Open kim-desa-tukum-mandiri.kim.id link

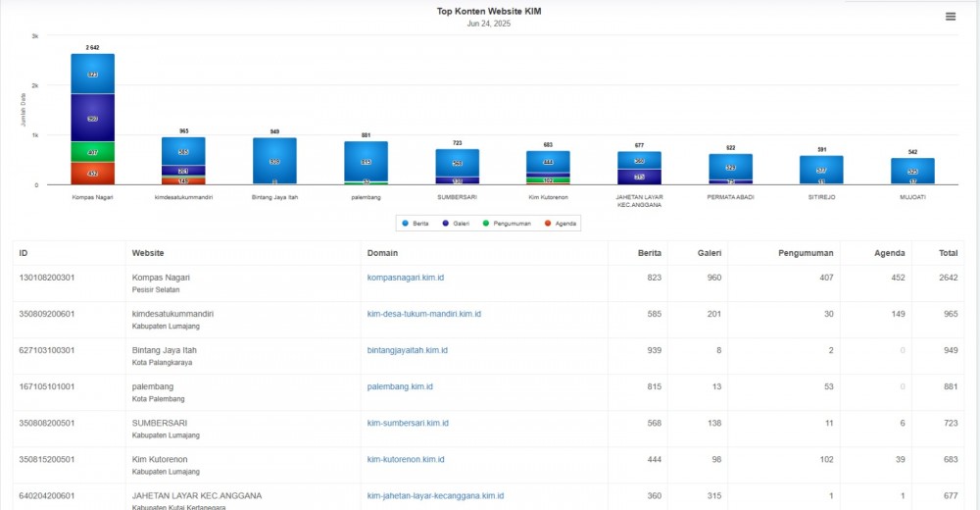click(423, 314)
